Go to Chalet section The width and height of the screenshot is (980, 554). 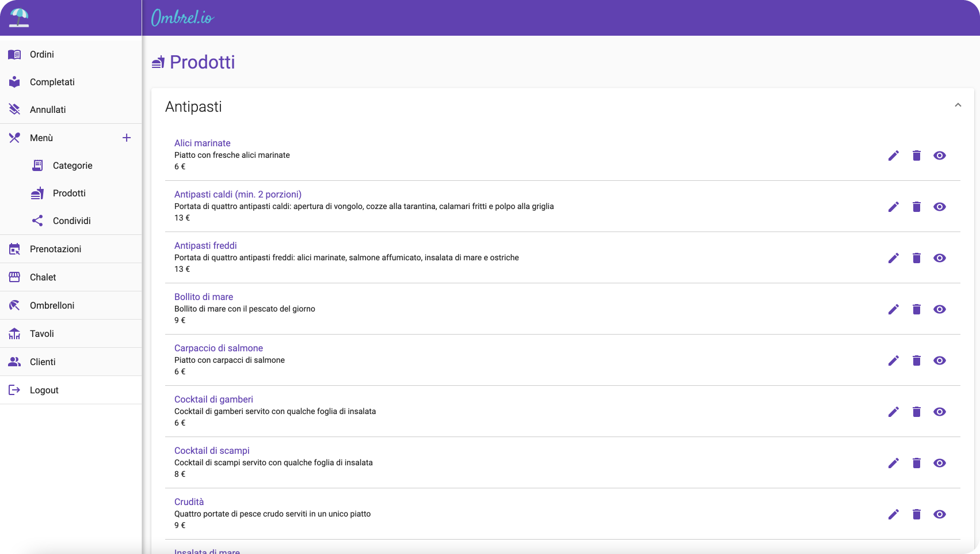pyautogui.click(x=71, y=277)
